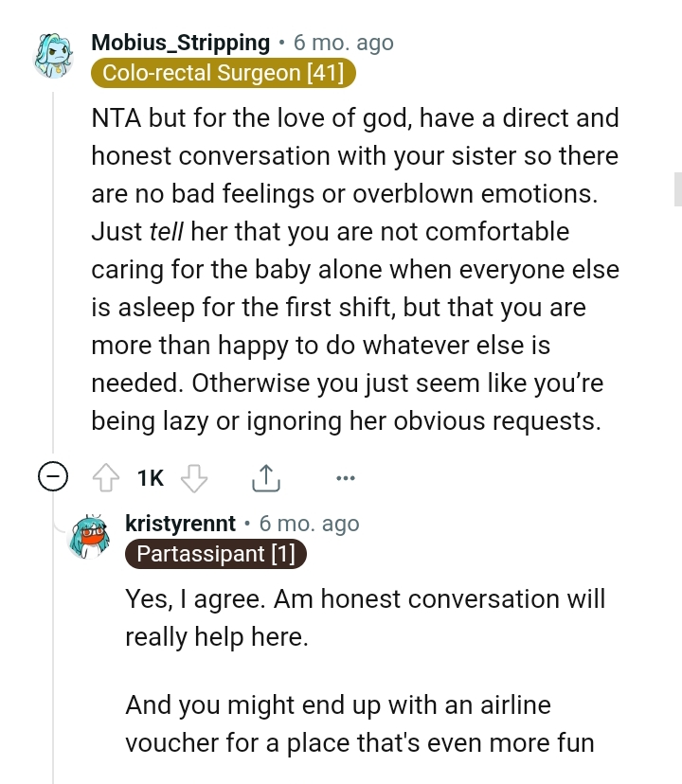Click the 1K vote count
Screen dimensions: 682x784
click(149, 478)
